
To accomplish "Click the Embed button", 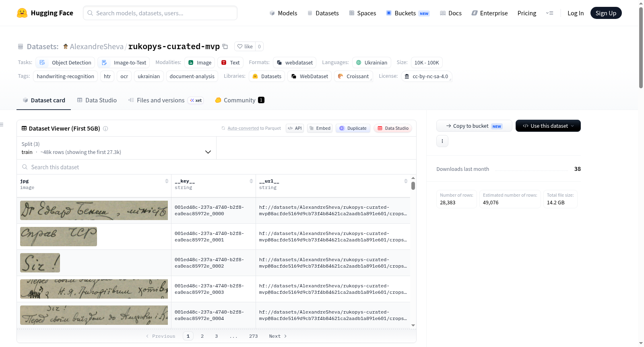I will [320, 128].
